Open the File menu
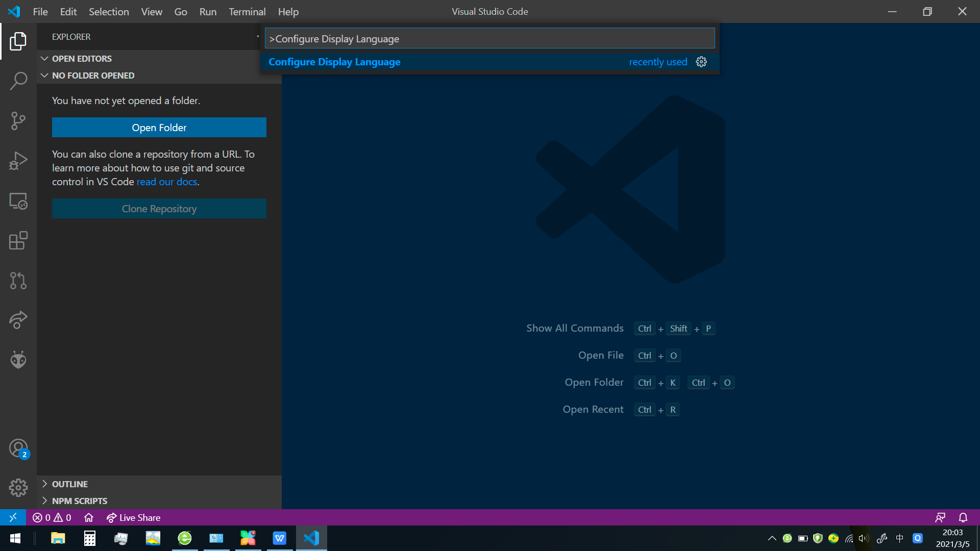 [x=40, y=11]
